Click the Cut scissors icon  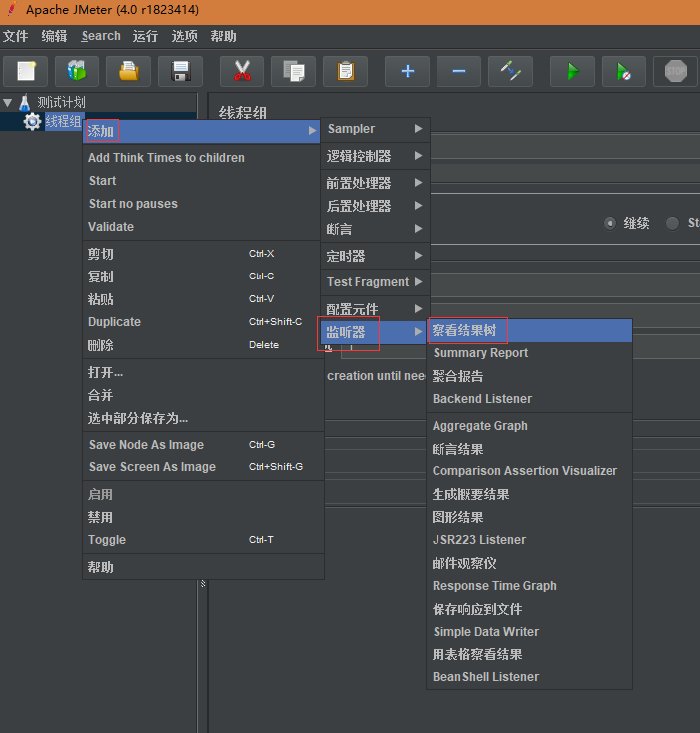click(x=242, y=71)
